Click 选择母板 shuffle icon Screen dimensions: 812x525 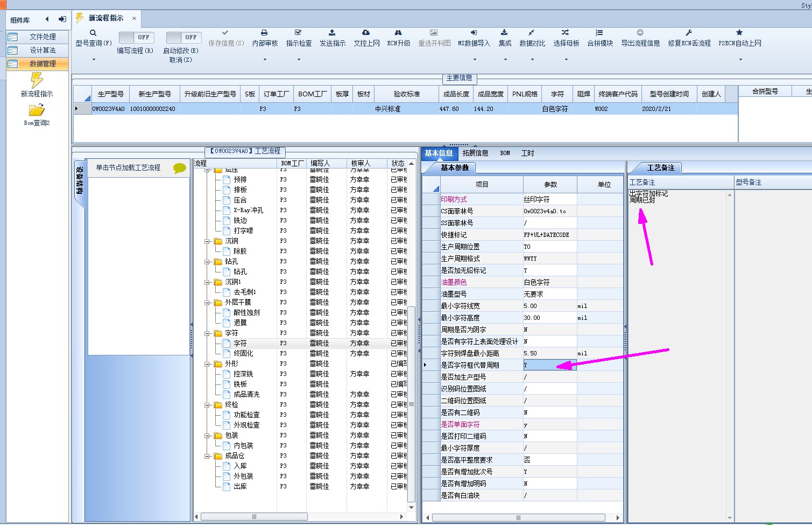click(x=566, y=32)
